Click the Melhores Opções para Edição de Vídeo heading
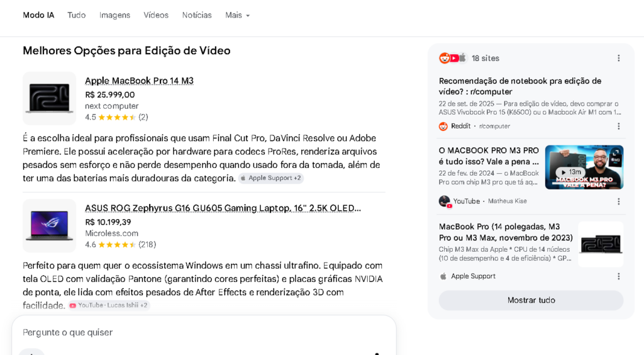This screenshot has width=644, height=355. pyautogui.click(x=126, y=50)
